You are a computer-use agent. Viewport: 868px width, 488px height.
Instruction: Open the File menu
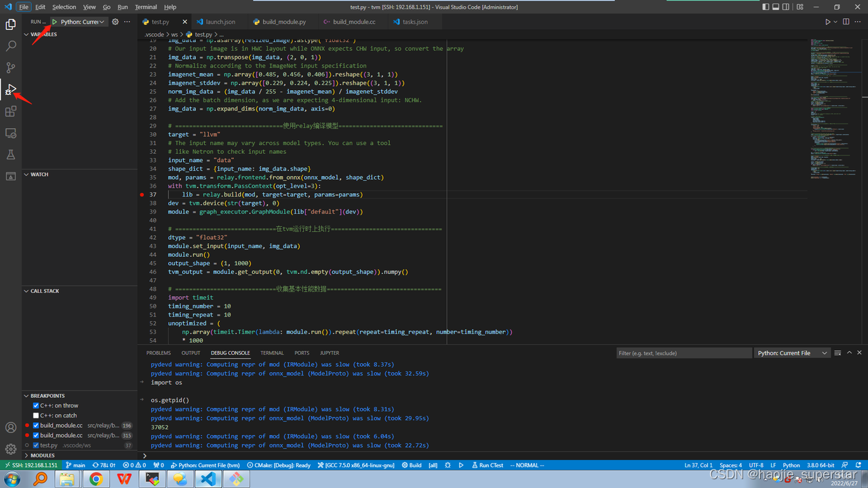[x=24, y=7]
